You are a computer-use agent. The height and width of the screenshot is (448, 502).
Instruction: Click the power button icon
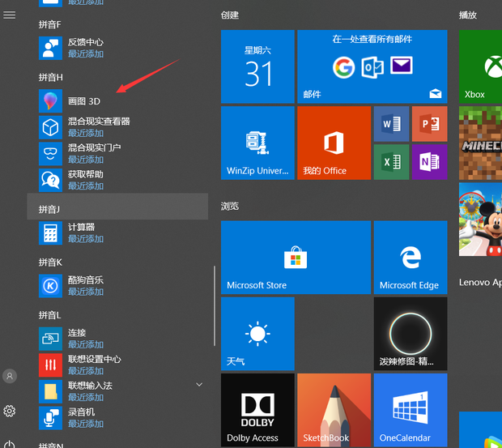[9, 445]
